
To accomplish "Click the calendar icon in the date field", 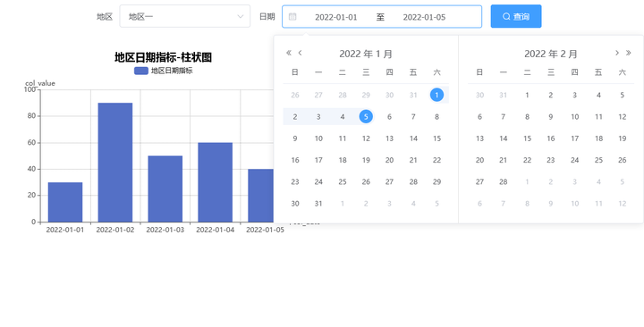I will pyautogui.click(x=292, y=17).
